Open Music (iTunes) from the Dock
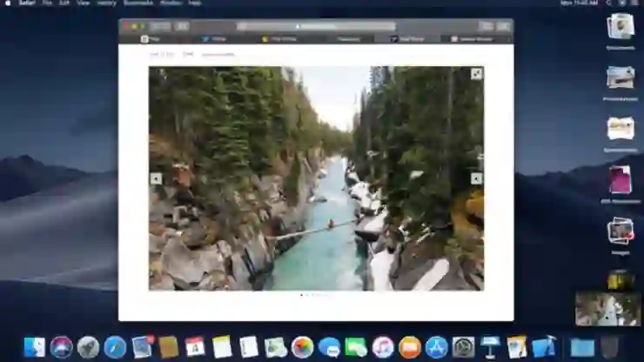This screenshot has width=644, height=362. tap(383, 347)
